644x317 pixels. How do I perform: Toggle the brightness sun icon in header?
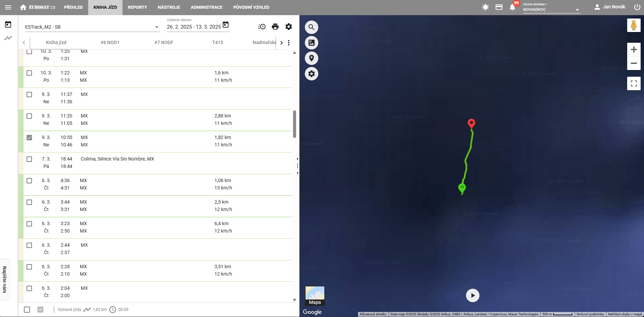coord(485,7)
